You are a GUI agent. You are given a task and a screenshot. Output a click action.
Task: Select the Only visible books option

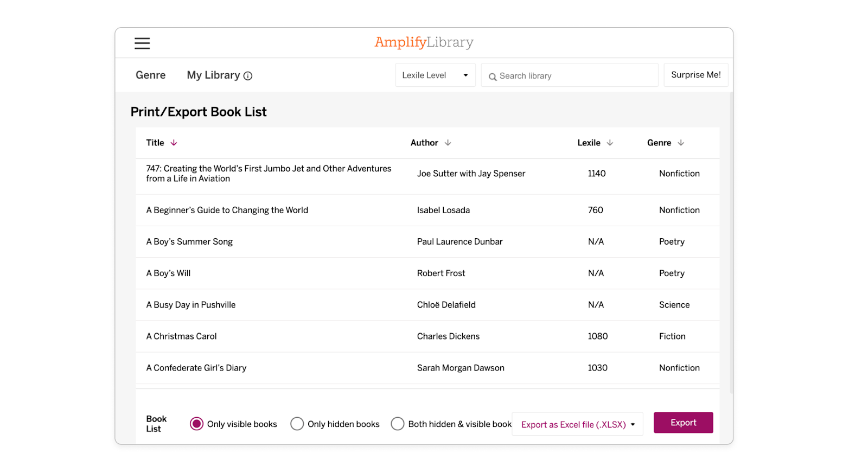click(196, 424)
